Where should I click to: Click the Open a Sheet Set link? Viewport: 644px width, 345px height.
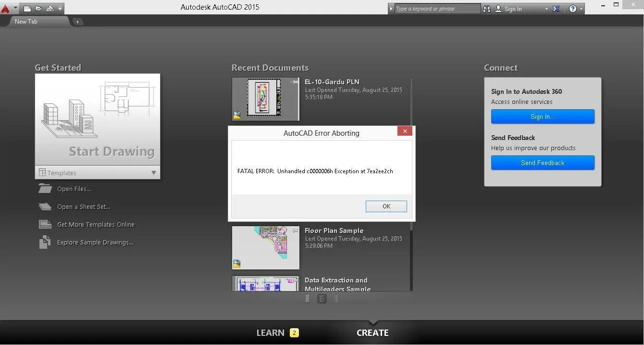click(x=84, y=207)
